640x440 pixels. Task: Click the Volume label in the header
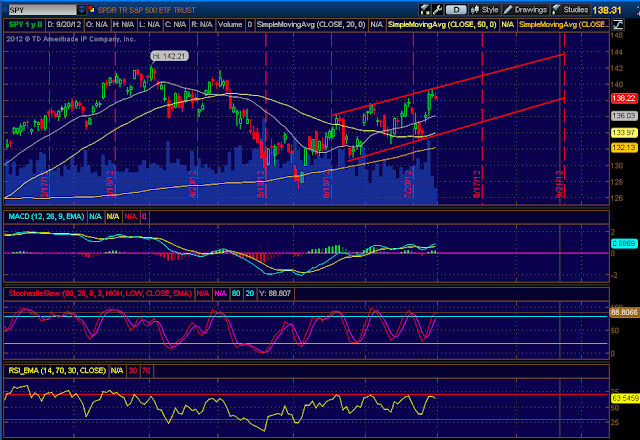pos(230,24)
